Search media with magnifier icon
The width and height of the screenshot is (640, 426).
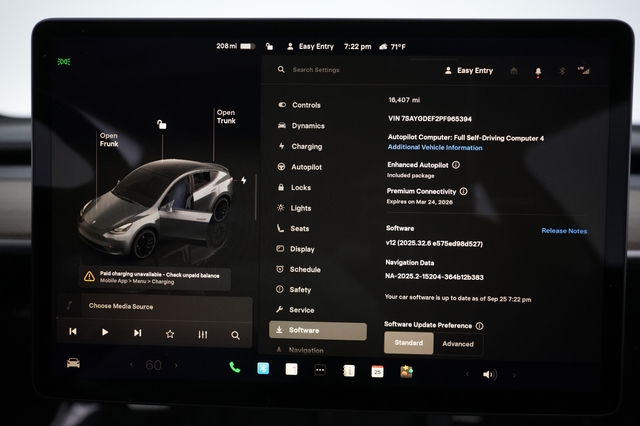click(235, 335)
